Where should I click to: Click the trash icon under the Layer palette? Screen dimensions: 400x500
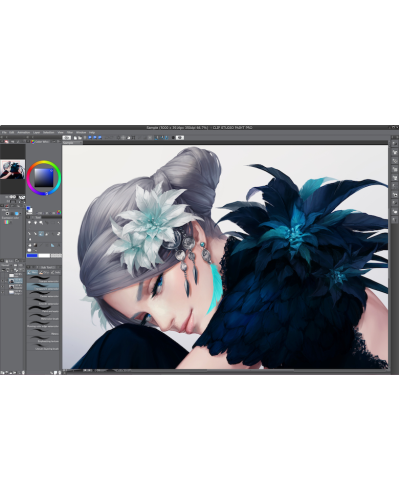pos(23,372)
